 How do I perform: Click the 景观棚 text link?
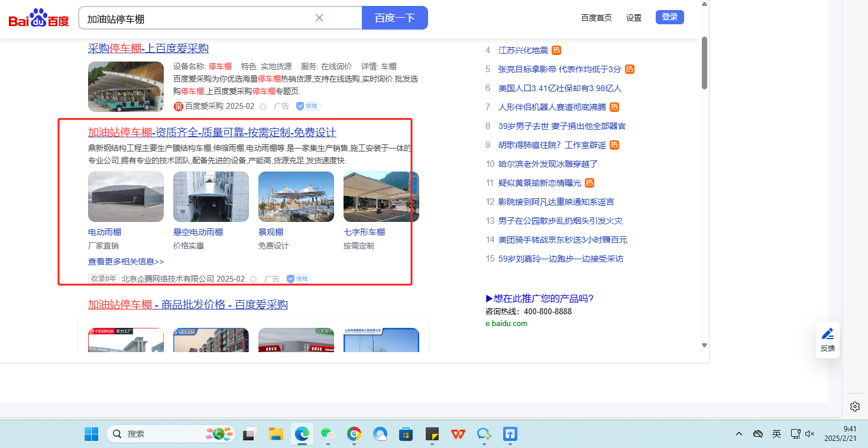(271, 232)
